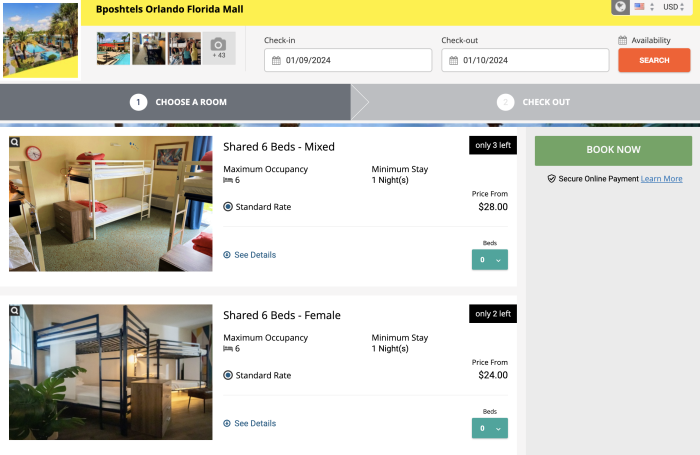Expand See Details for Shared Mixed room
700x455 pixels.
[x=250, y=255]
